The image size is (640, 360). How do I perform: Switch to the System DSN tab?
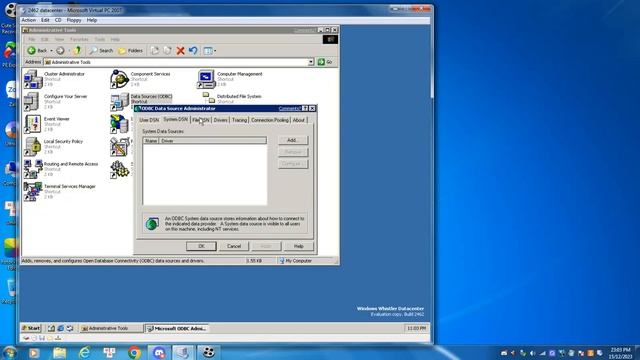pyautogui.click(x=176, y=119)
